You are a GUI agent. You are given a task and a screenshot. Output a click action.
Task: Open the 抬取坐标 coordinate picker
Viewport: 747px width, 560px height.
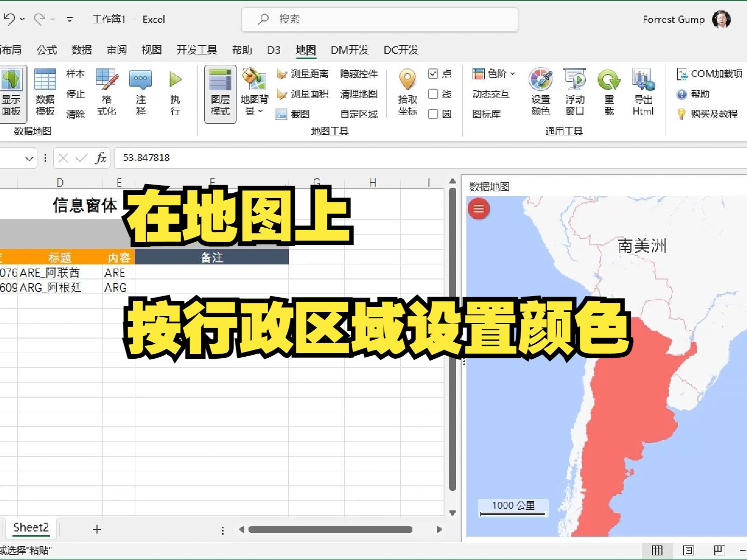coord(407,92)
